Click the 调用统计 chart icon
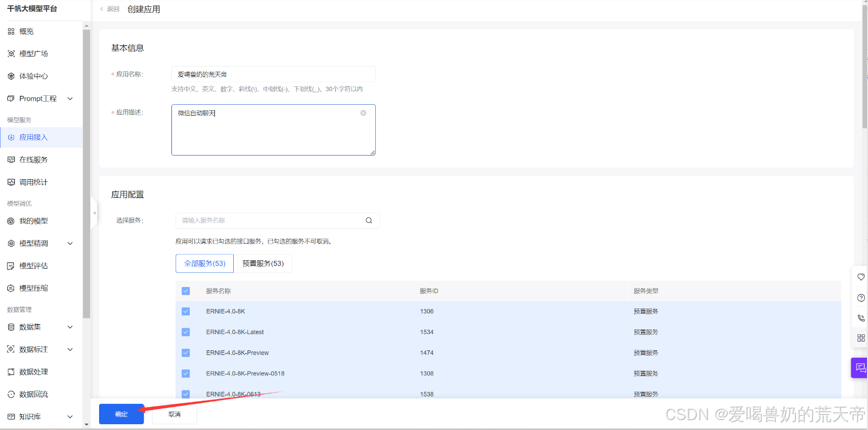The image size is (868, 430). pyautogui.click(x=11, y=182)
